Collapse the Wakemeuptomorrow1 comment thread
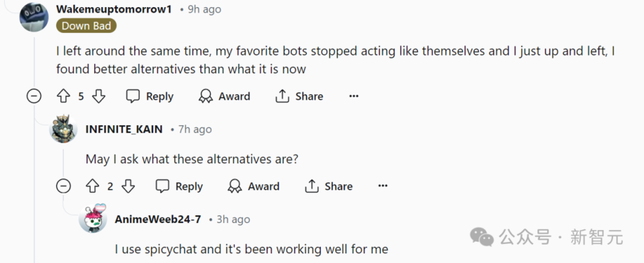This screenshot has height=263, width=644. pyautogui.click(x=33, y=97)
